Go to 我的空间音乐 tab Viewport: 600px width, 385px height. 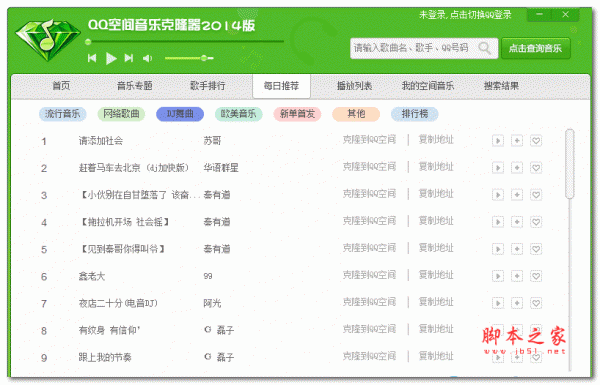coord(428,86)
